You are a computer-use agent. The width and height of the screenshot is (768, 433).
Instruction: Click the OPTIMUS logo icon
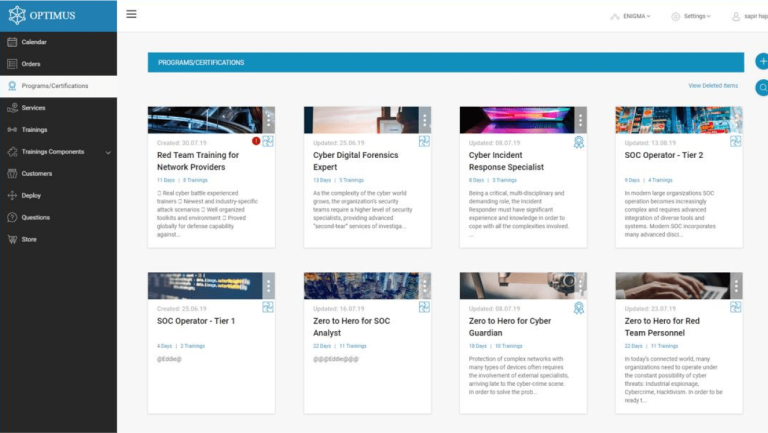tap(16, 16)
